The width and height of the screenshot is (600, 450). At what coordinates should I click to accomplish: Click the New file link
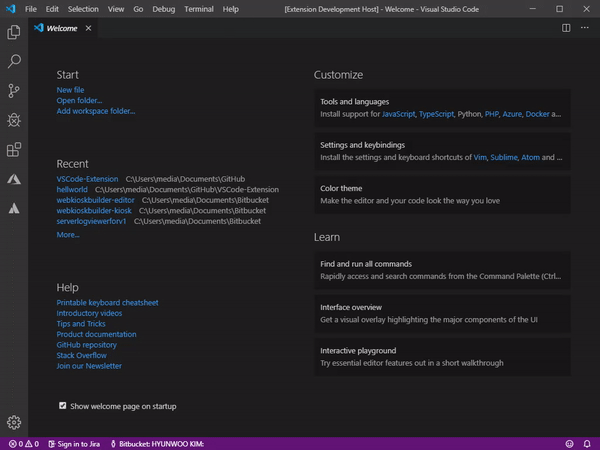70,90
